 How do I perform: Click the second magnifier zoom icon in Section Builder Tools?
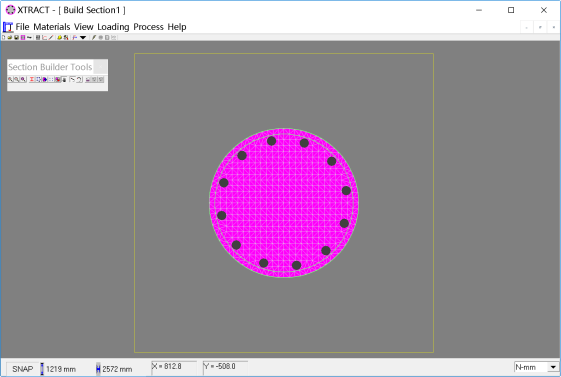point(16,79)
